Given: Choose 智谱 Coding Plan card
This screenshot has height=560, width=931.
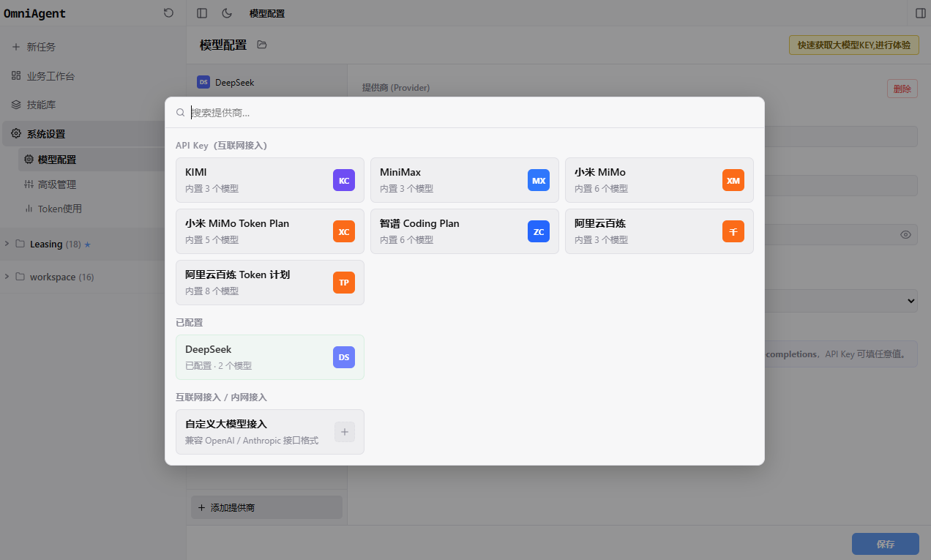Looking at the screenshot, I should pyautogui.click(x=465, y=231).
